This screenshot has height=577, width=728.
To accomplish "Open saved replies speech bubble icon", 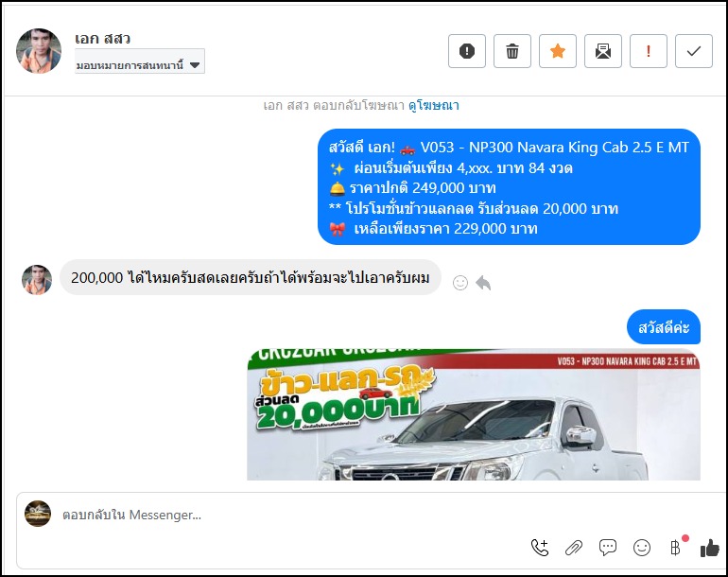I will 608,548.
